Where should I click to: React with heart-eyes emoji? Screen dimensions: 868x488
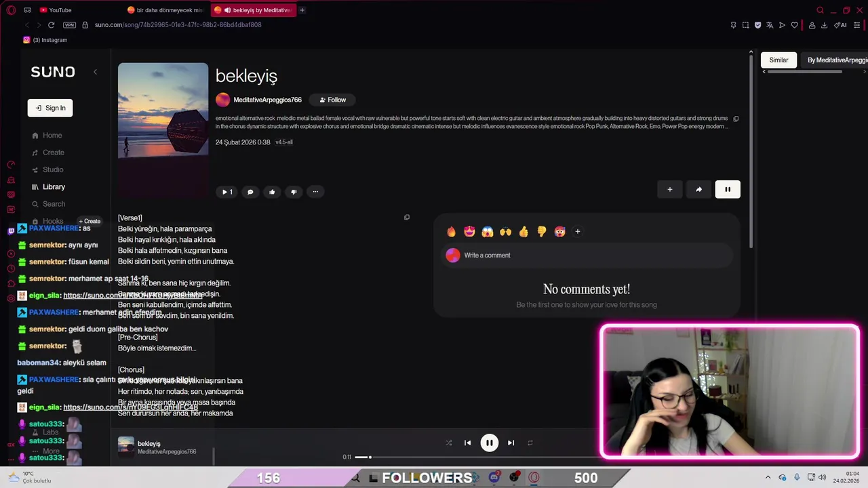click(x=469, y=232)
